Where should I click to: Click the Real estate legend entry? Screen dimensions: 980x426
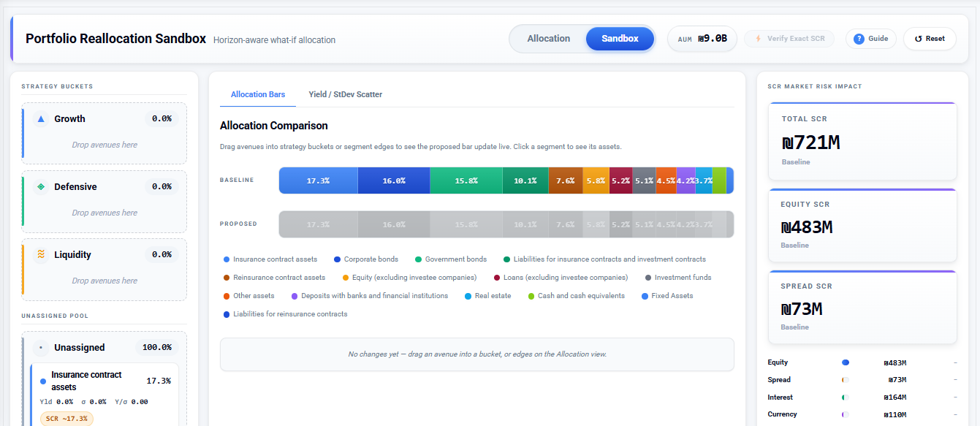[487, 296]
